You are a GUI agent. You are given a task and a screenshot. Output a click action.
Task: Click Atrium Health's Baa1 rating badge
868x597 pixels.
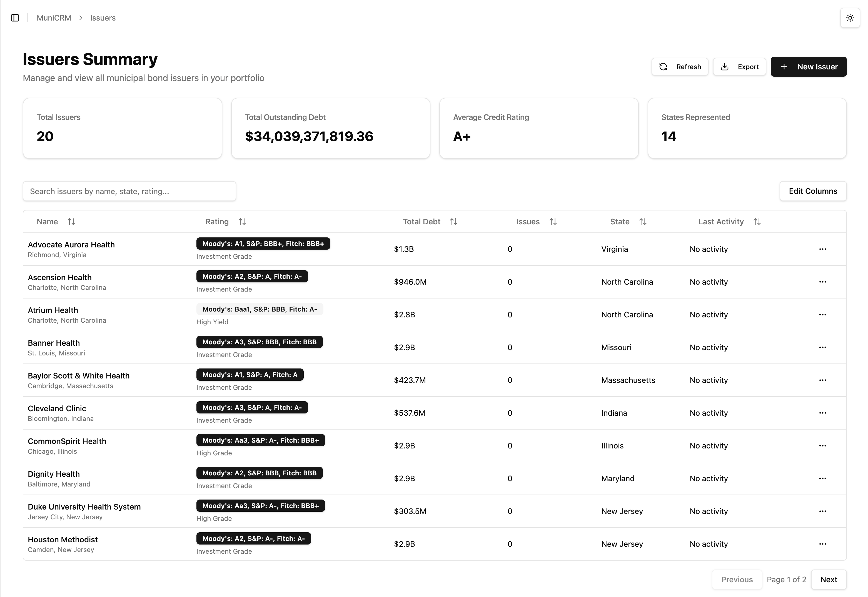260,309
